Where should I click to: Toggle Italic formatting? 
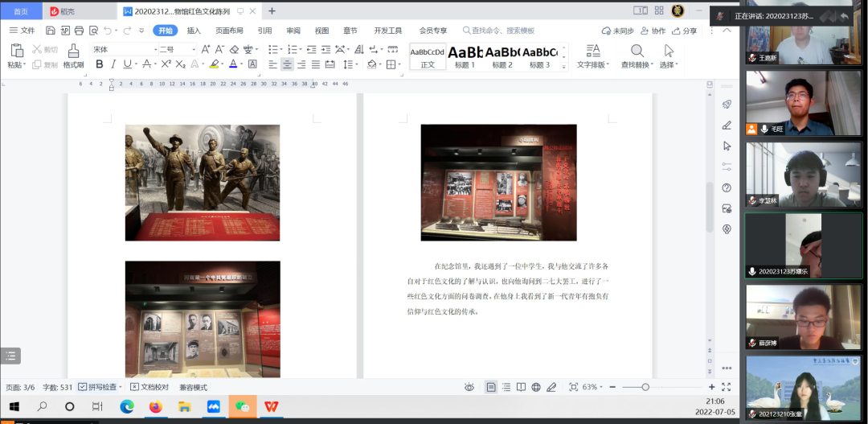click(x=113, y=64)
